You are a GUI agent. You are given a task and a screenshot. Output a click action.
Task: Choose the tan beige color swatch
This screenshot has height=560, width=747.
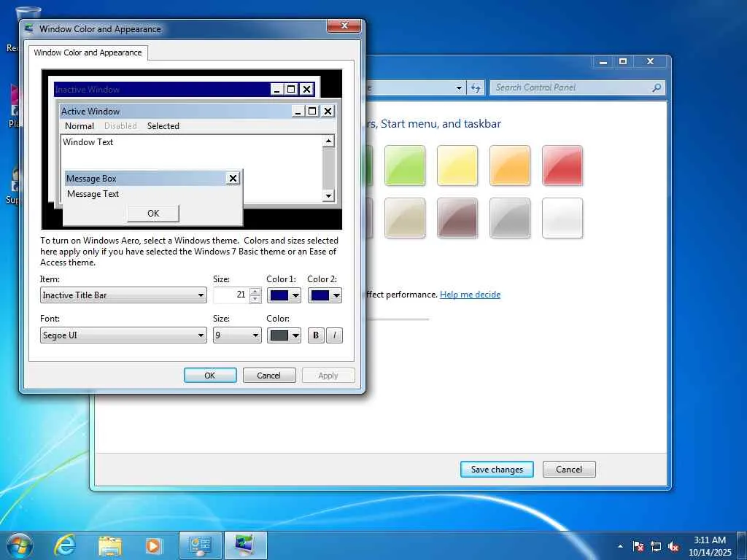tap(404, 217)
